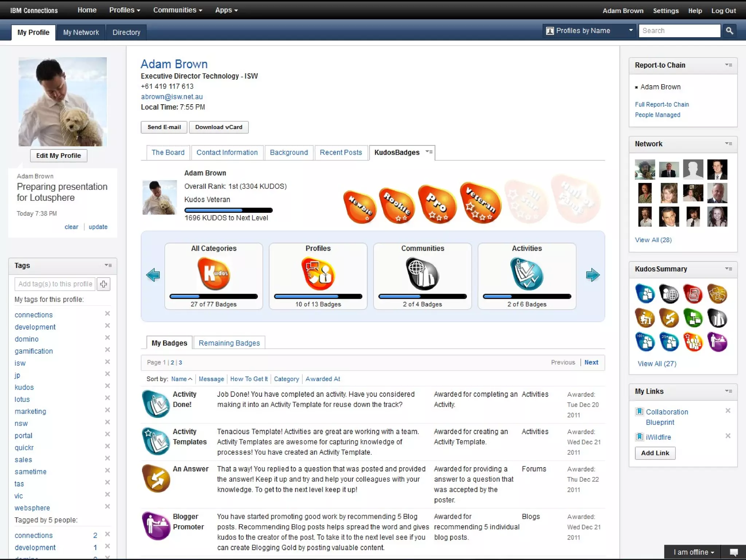This screenshot has width=746, height=560.
Task: Click the right carousel arrow in badge categories
Action: coord(593,275)
